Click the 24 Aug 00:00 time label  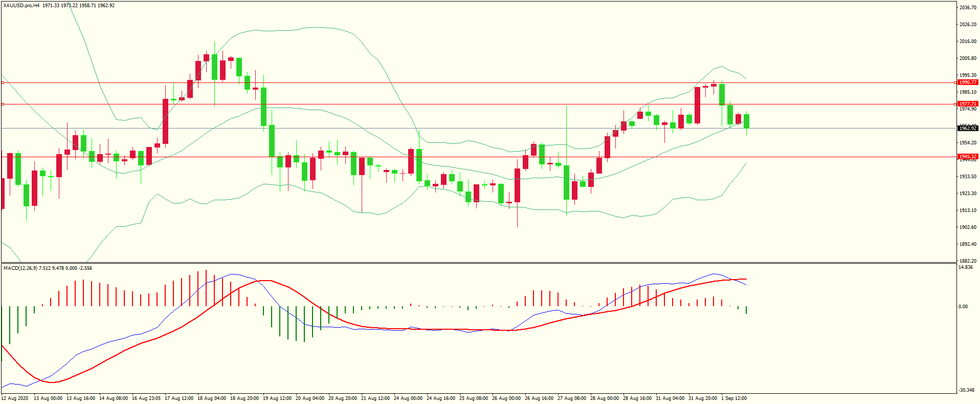point(408,398)
